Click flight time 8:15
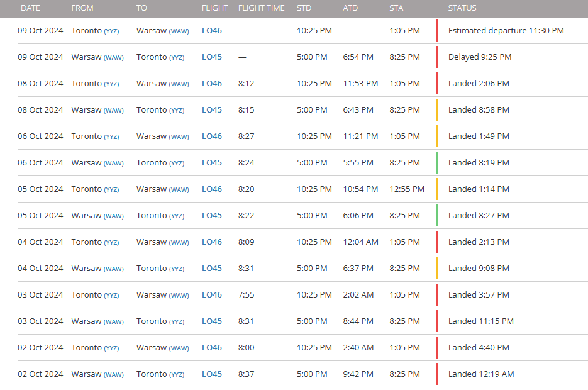Viewport: 588px width, 390px height. (246, 110)
